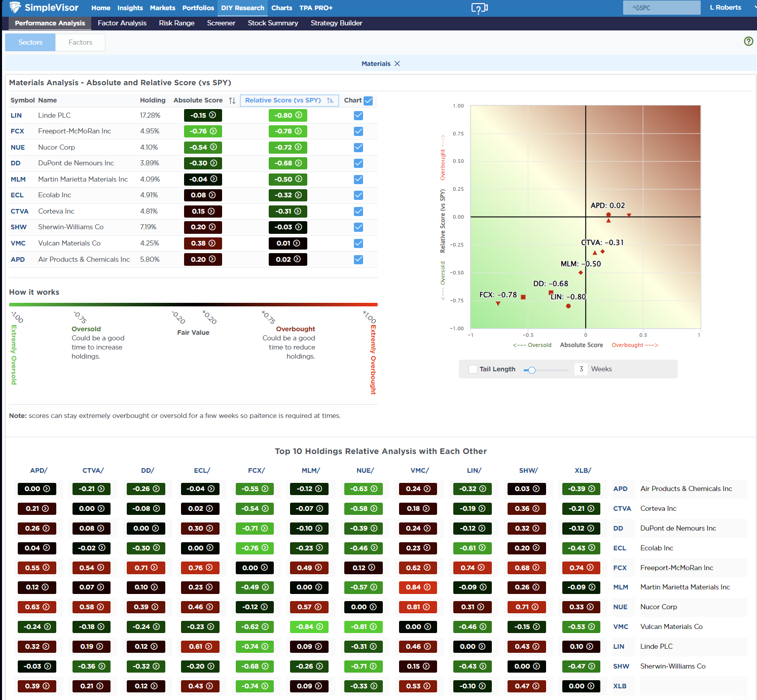Open the help video chat icon
Image resolution: width=757 pixels, height=700 pixels.
[x=479, y=8]
